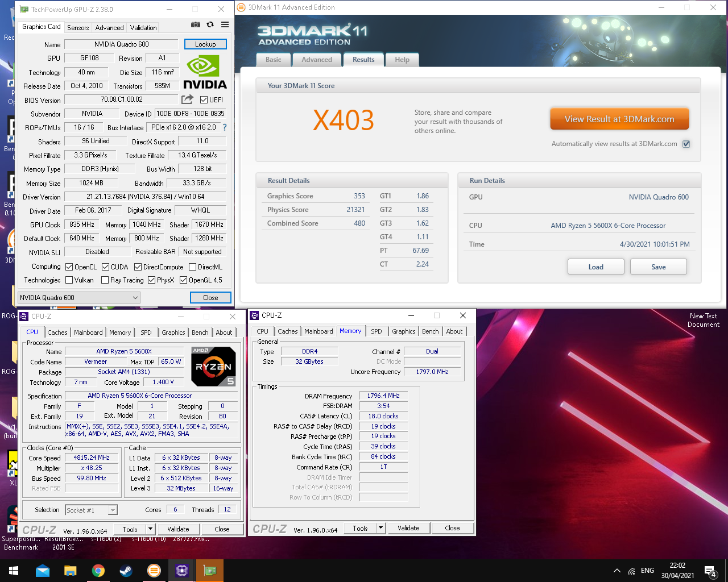
Task: Click BIOS version share/export icon
Action: [187, 99]
